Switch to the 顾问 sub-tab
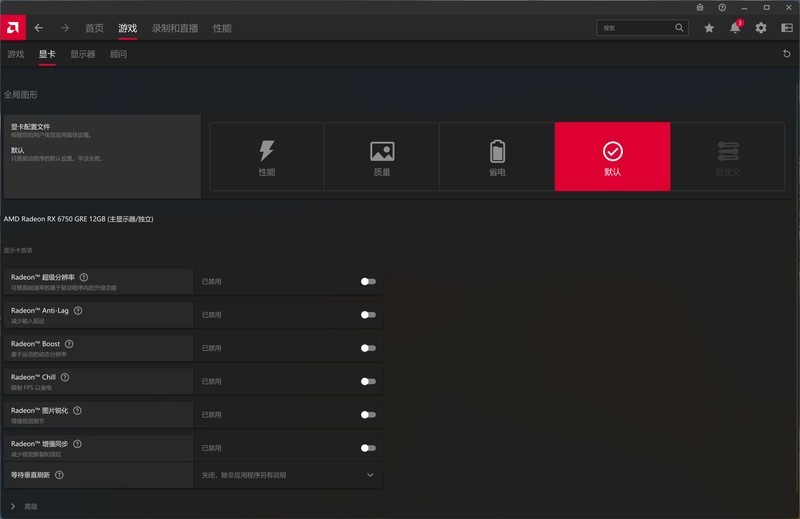This screenshot has width=800, height=519. click(118, 54)
